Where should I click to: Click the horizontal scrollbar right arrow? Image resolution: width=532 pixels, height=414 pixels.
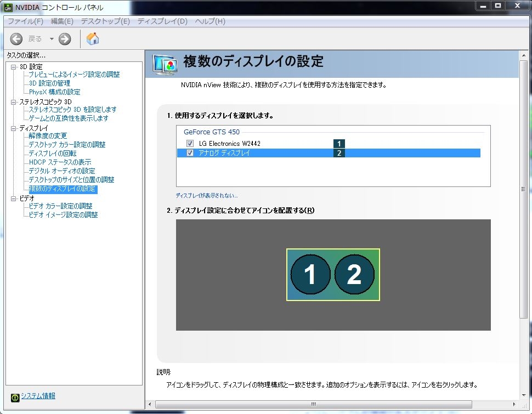tap(514, 404)
